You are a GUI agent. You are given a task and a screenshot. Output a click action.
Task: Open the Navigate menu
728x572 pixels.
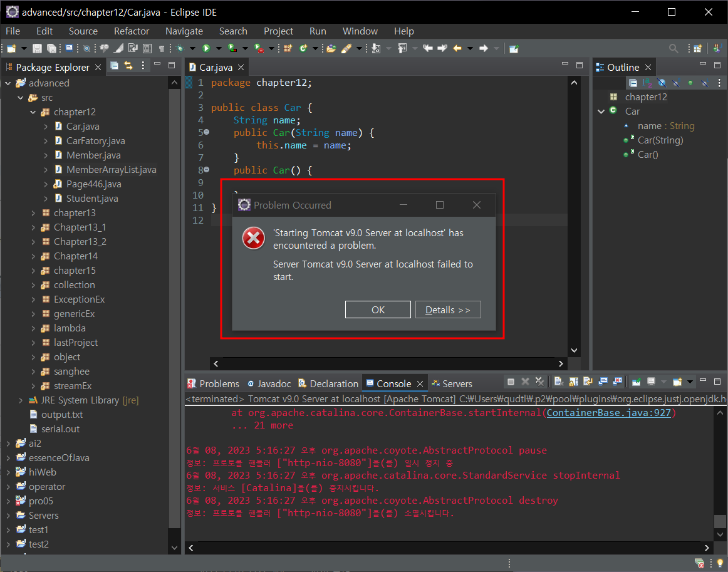184,31
